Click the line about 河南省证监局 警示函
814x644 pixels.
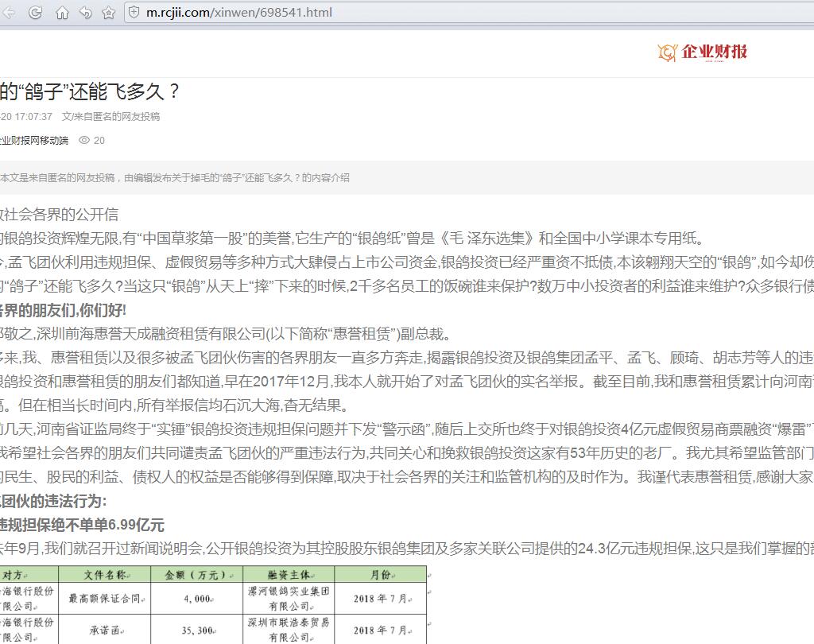pos(407,429)
